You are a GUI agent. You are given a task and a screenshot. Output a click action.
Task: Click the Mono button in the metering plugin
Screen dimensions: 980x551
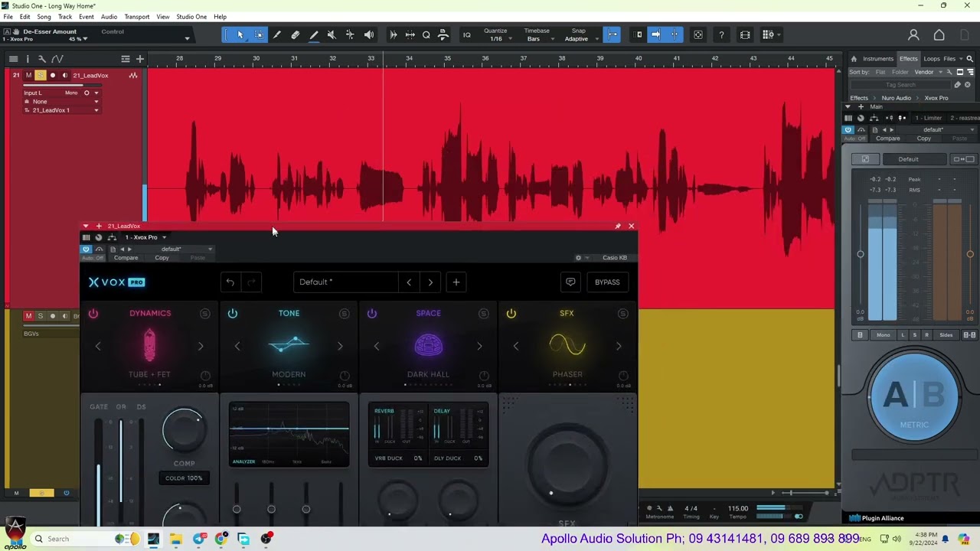[x=883, y=335]
